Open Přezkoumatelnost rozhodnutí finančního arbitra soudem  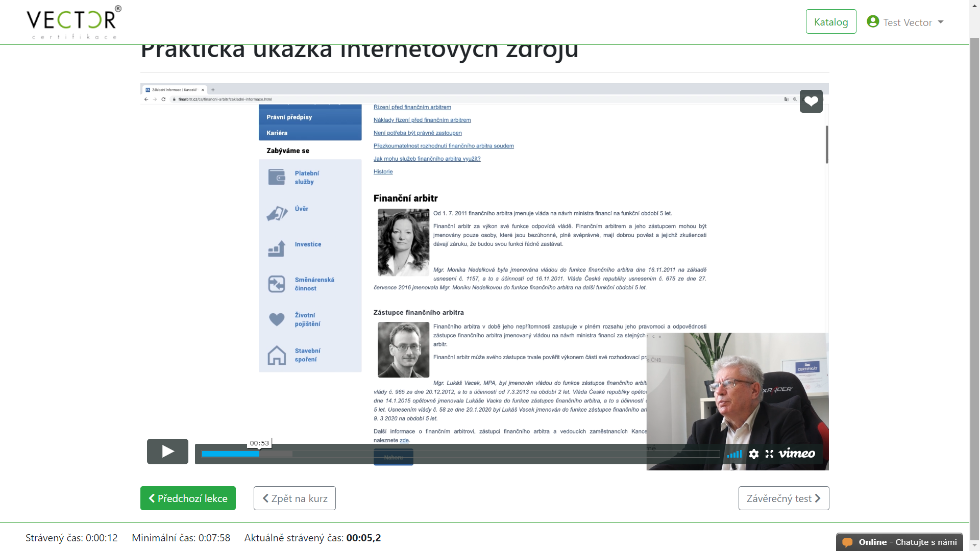pyautogui.click(x=444, y=146)
